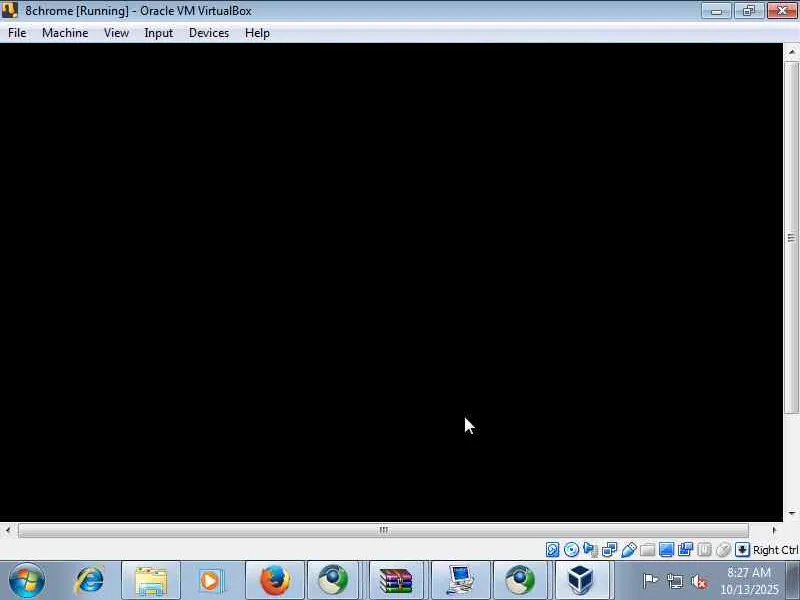Image resolution: width=800 pixels, height=600 pixels.
Task: Click the VirtualBox cube taskbar button
Action: point(581,580)
